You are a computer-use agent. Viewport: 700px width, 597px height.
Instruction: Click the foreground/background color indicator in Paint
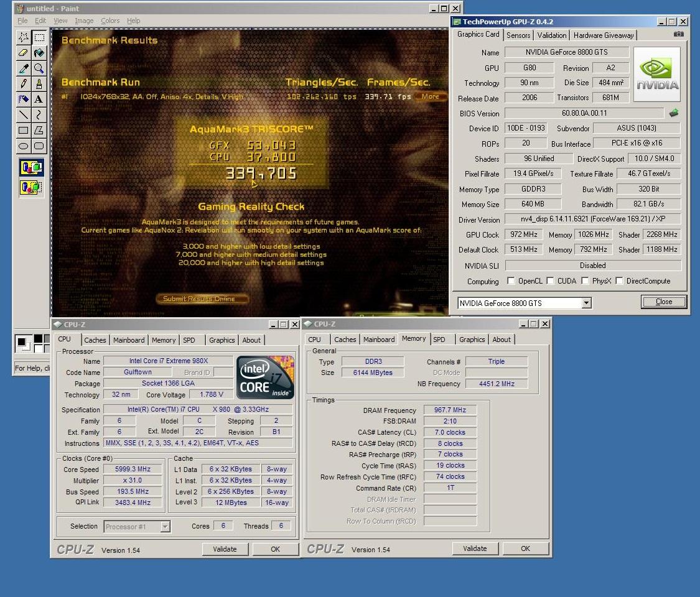click(x=22, y=343)
